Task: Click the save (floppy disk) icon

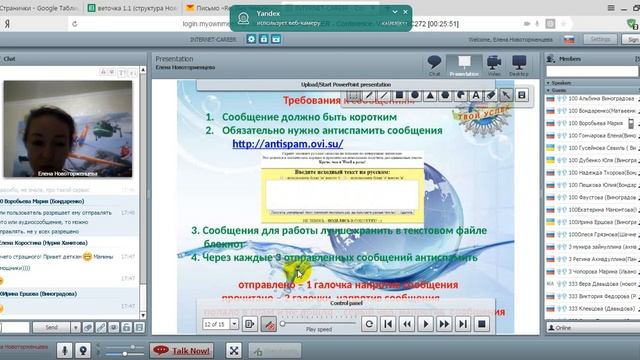Action: [522, 96]
